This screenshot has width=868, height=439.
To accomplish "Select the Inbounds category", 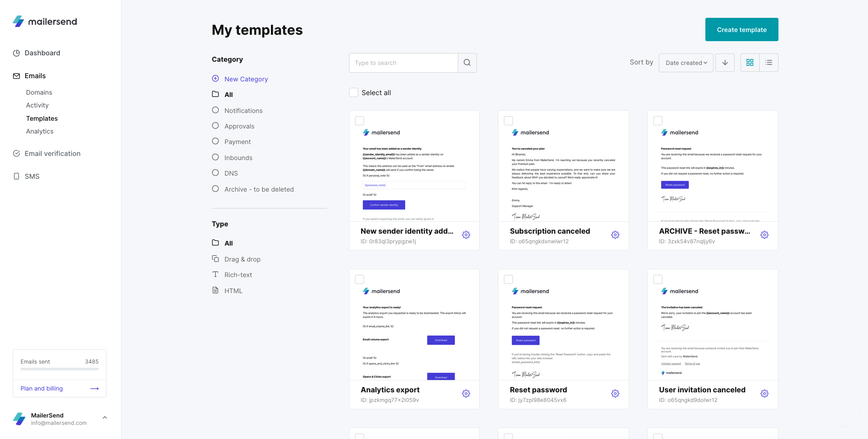I will (x=238, y=158).
